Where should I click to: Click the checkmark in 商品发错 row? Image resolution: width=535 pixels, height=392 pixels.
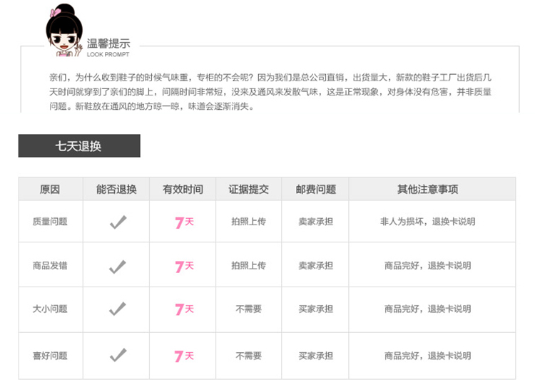[118, 267]
